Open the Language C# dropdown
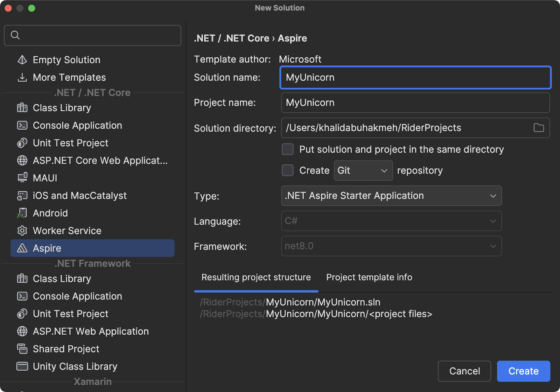560x392 pixels. 391,221
